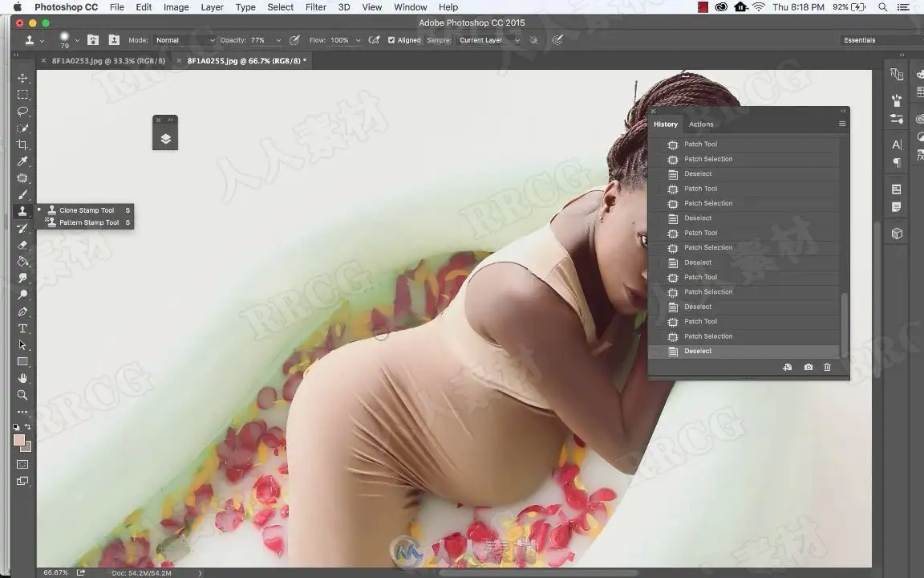Select the Lasso tool
The width and height of the screenshot is (924, 578).
(x=22, y=111)
